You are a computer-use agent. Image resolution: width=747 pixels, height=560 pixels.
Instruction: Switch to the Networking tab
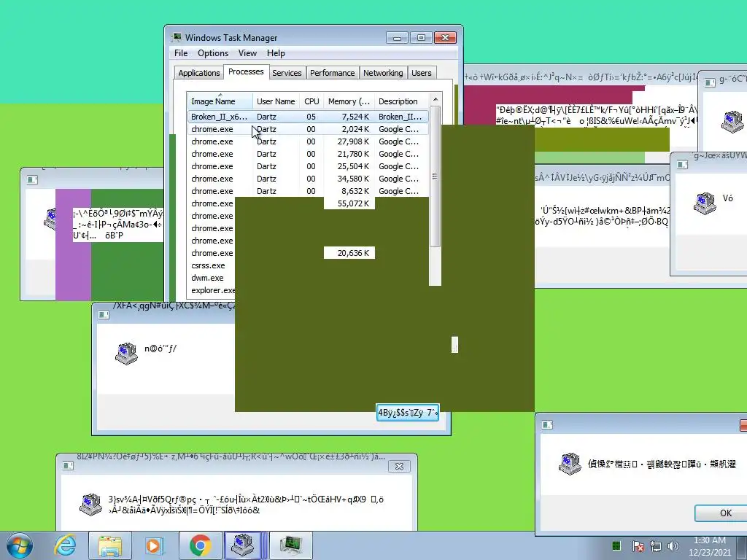pos(383,73)
